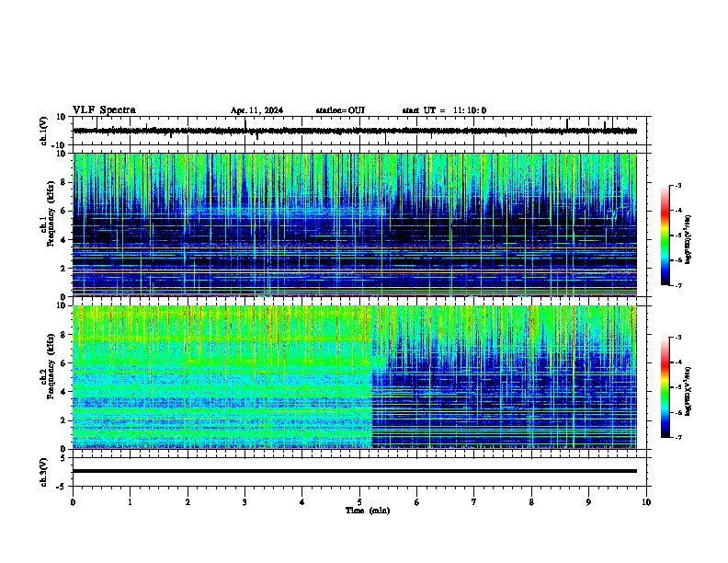Click the log(PSD) label beside ch.1 color bar

[x=688, y=239]
